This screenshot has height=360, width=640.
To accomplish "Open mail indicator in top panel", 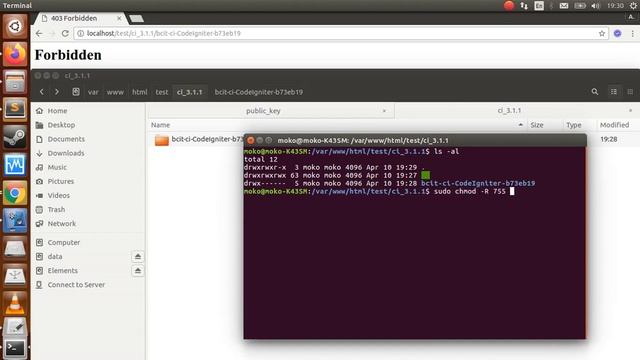I will coord(564,6).
